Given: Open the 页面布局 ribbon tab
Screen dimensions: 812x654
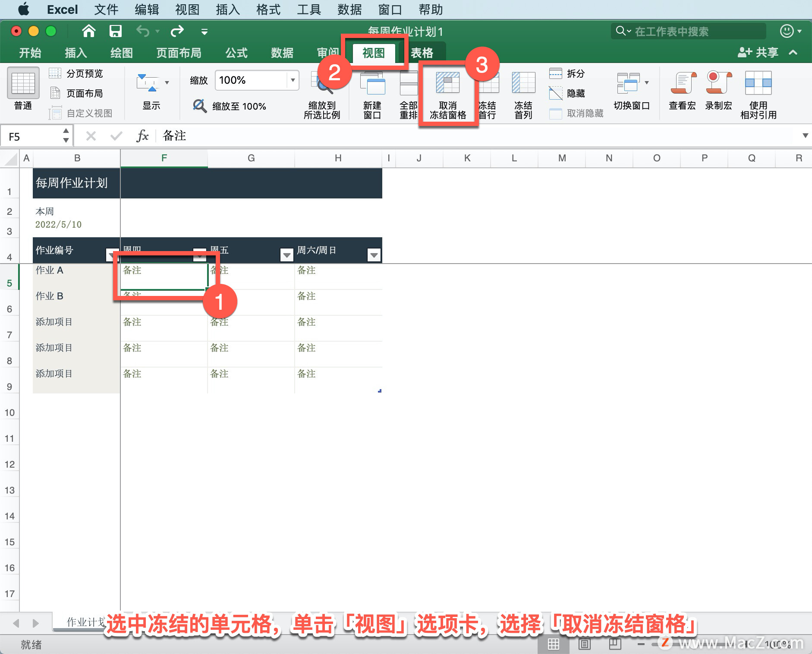Looking at the screenshot, I should pos(179,53).
